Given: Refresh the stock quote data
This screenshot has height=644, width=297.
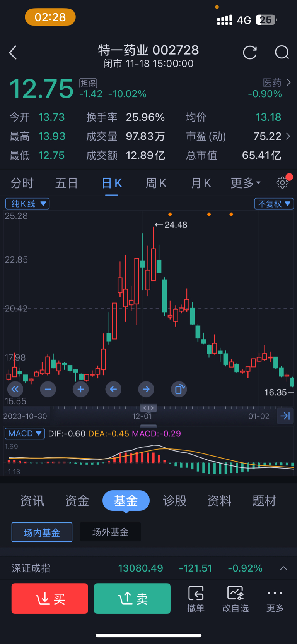Looking at the screenshot, I should (x=250, y=52).
